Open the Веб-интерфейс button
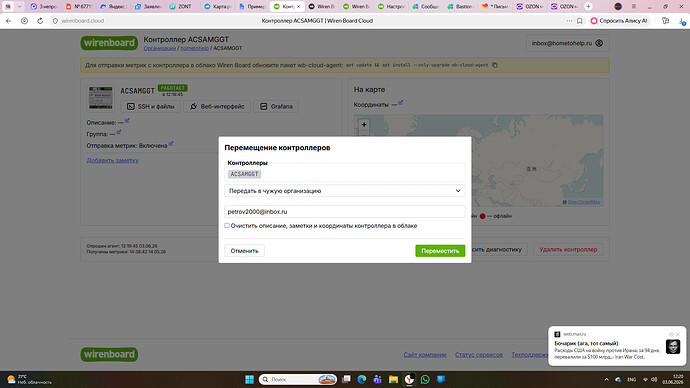Screen dimensions: 690x388 pyautogui.click(x=217, y=106)
